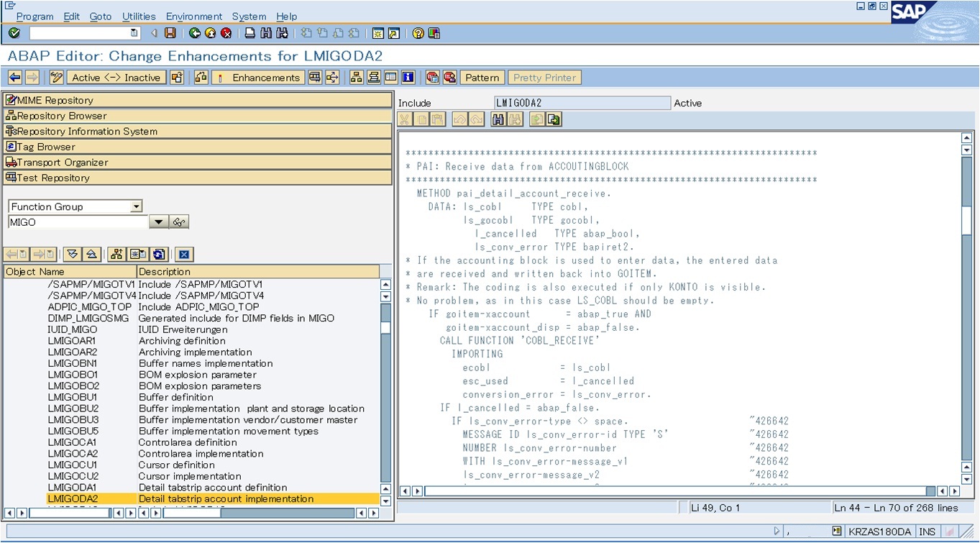Save the program using the disk icon
The width and height of the screenshot is (980, 543).
169,33
